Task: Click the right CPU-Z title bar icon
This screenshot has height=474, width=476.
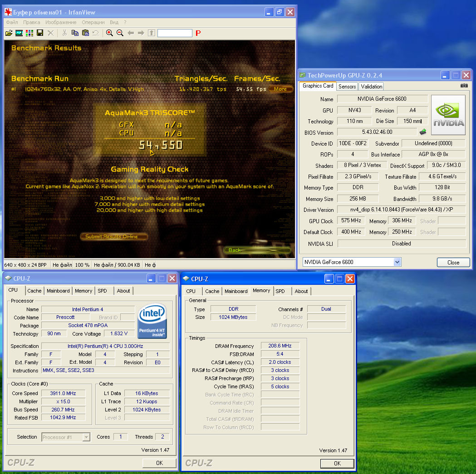Action: (x=186, y=279)
